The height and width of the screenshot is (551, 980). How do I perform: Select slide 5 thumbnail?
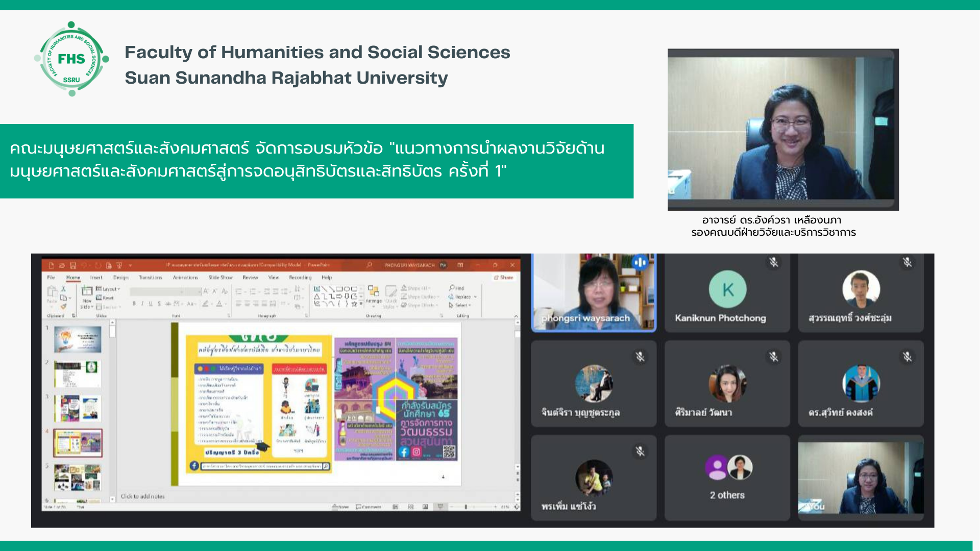(x=78, y=478)
